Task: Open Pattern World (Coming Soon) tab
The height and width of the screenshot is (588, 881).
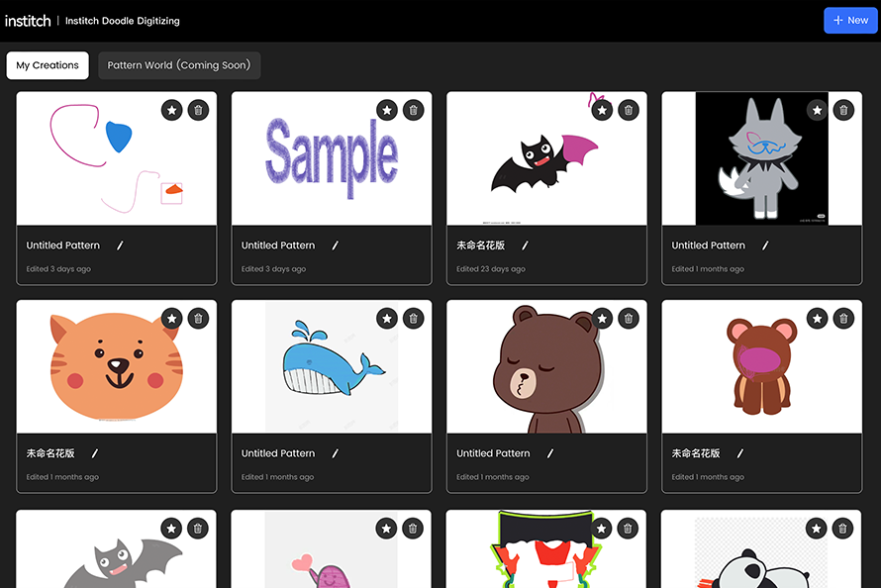Action: (x=179, y=65)
